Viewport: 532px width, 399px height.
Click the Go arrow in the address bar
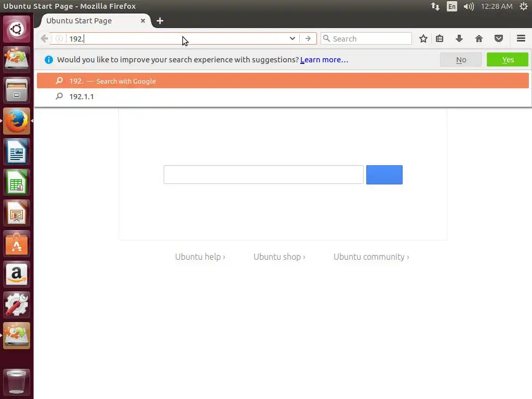(x=308, y=38)
